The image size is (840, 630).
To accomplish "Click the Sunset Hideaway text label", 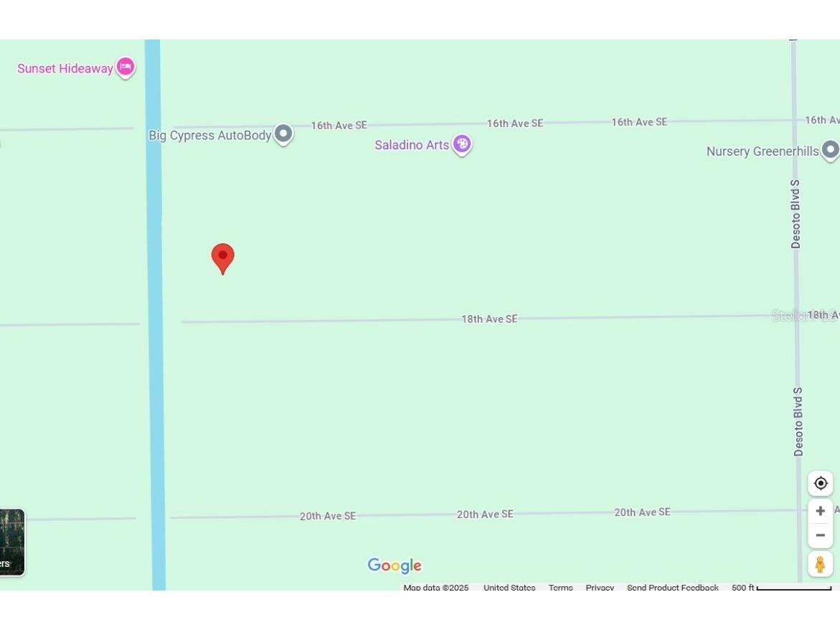I will [x=65, y=69].
